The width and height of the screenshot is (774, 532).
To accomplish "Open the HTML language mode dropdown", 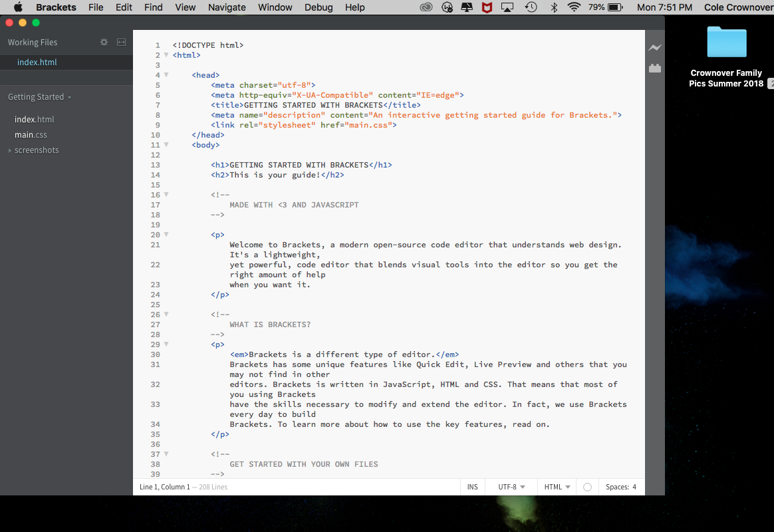I will pyautogui.click(x=557, y=487).
